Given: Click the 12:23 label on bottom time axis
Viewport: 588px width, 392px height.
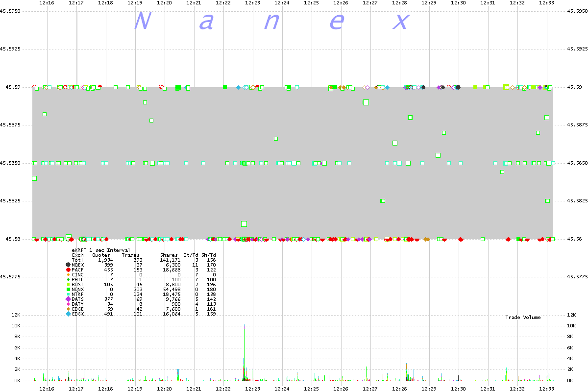Looking at the screenshot, I should click(x=252, y=388).
